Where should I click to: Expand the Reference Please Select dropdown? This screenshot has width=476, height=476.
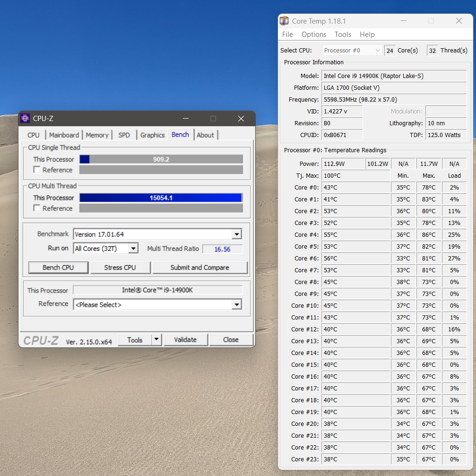pos(237,304)
